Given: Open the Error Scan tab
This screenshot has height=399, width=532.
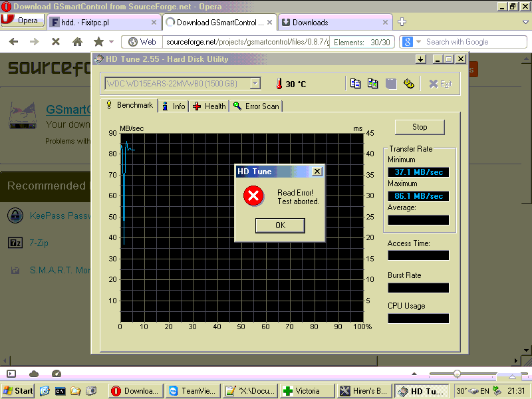Looking at the screenshot, I should click(x=256, y=106).
